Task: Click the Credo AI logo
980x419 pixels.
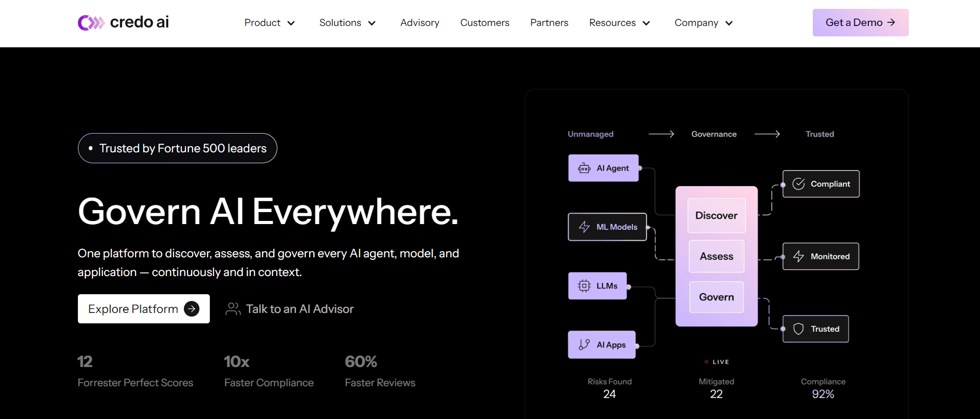Action: pyautogui.click(x=123, y=22)
